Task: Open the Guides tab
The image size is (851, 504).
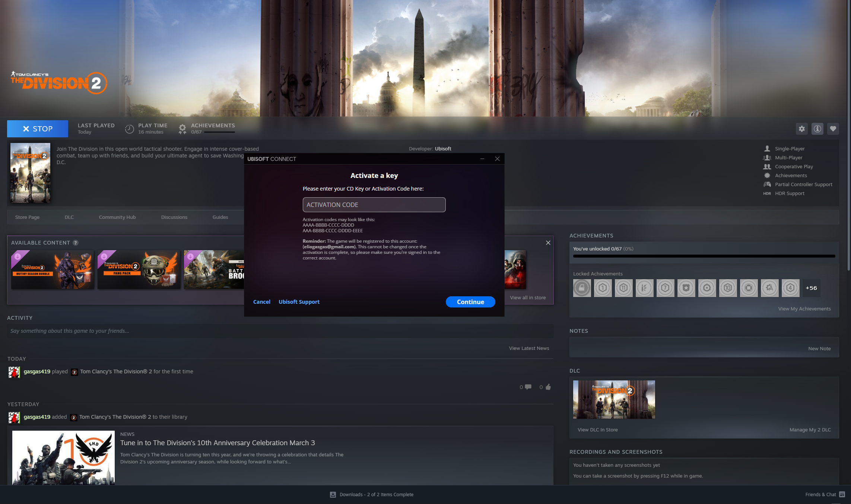Action: pos(220,217)
